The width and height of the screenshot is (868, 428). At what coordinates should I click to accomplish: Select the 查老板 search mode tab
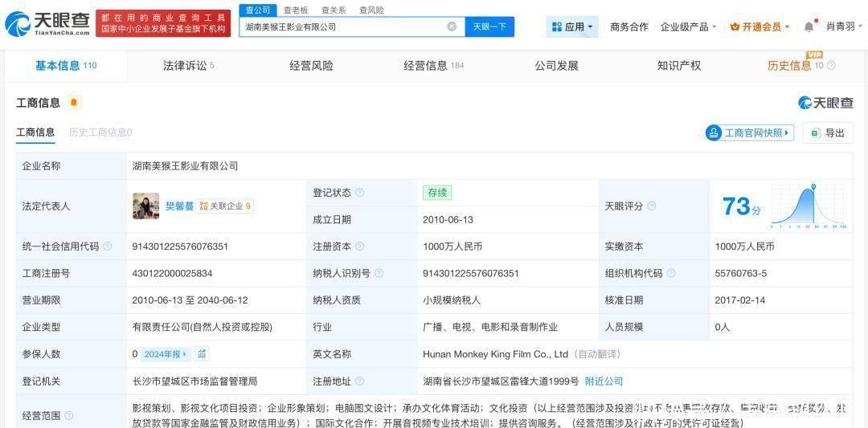296,10
